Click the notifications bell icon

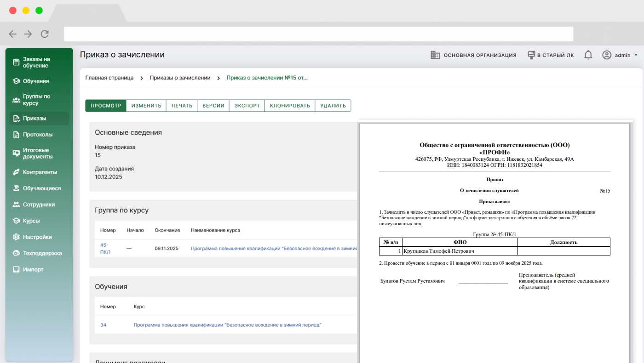click(x=588, y=55)
